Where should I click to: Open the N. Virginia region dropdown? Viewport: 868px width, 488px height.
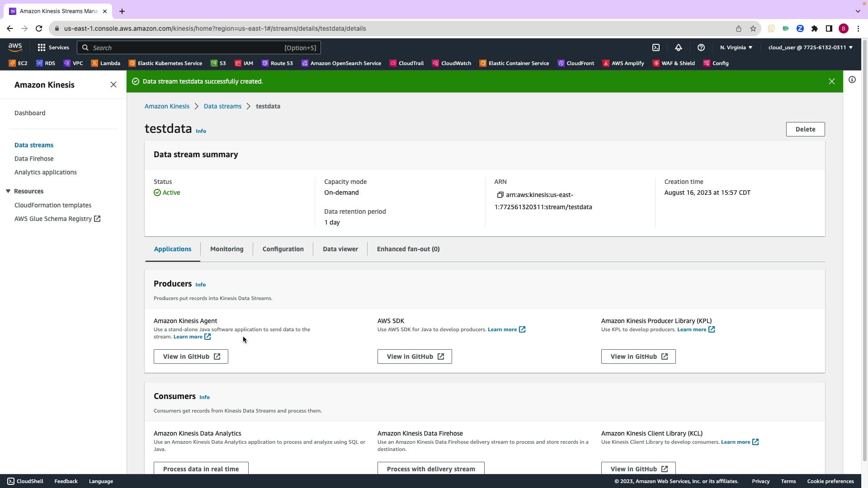pos(736,47)
